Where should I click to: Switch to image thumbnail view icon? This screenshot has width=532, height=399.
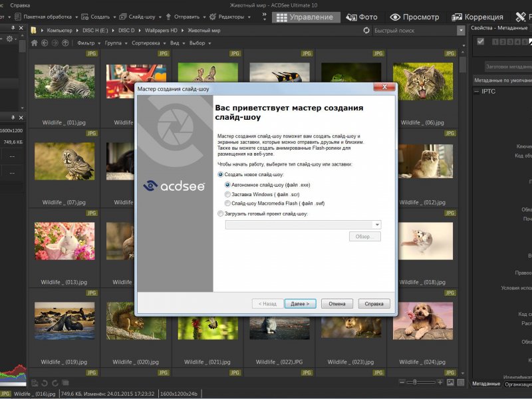450,382
